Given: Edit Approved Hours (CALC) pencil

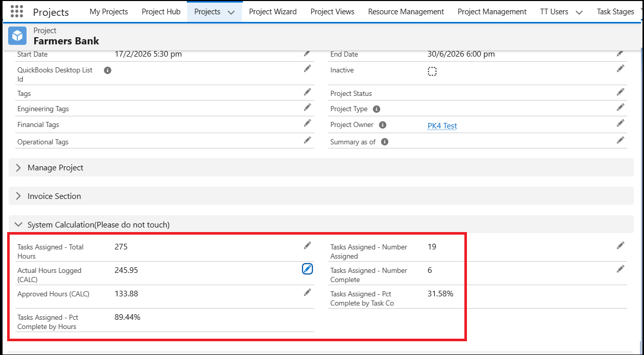Looking at the screenshot, I should pyautogui.click(x=307, y=292).
